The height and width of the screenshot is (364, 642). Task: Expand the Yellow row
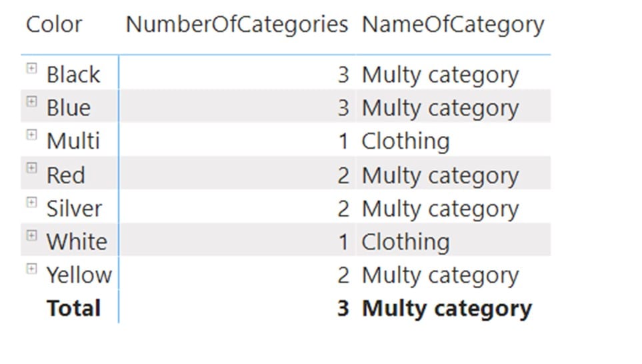coord(31,269)
